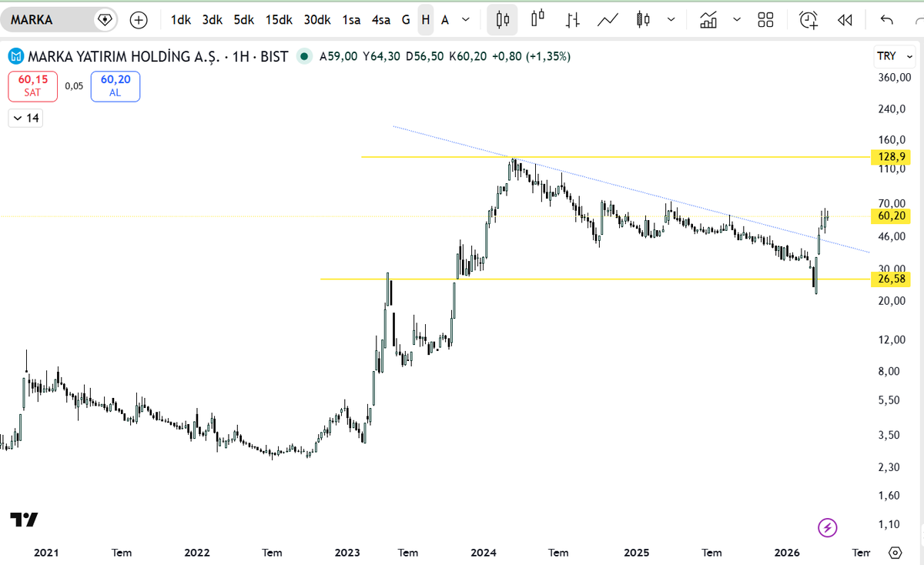The height and width of the screenshot is (565, 924).
Task: Expand the collapsed 14 indicators list
Action: (x=25, y=118)
